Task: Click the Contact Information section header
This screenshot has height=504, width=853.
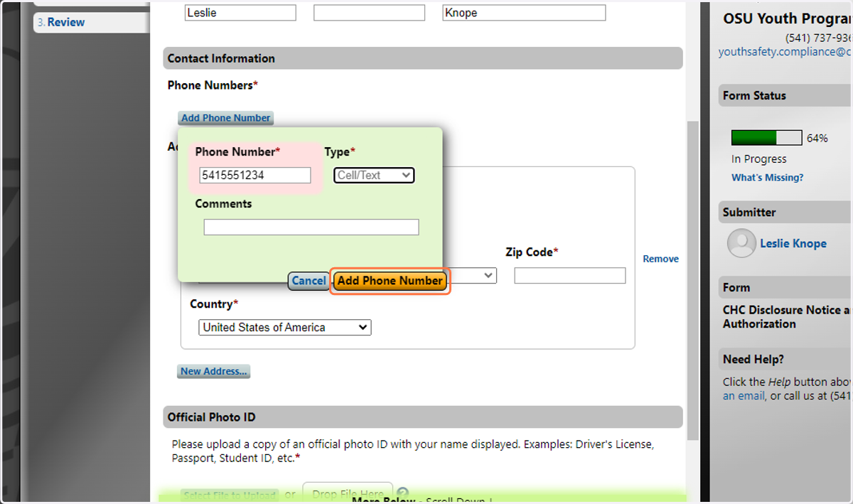Action: 423,58
